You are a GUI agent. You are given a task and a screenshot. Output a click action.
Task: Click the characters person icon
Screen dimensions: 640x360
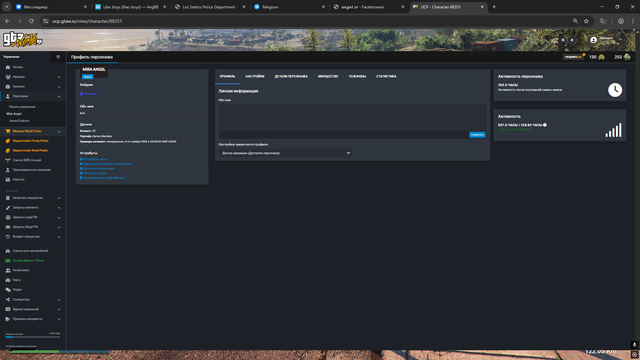pyautogui.click(x=8, y=96)
